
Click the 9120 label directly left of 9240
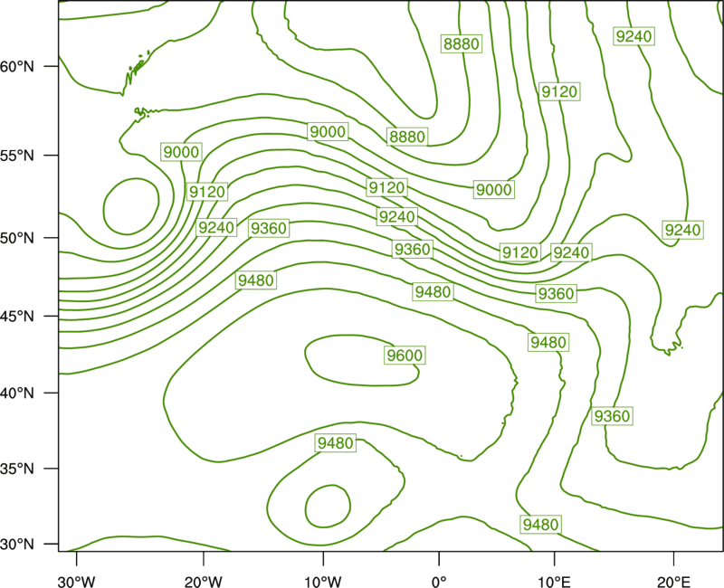click(x=520, y=252)
